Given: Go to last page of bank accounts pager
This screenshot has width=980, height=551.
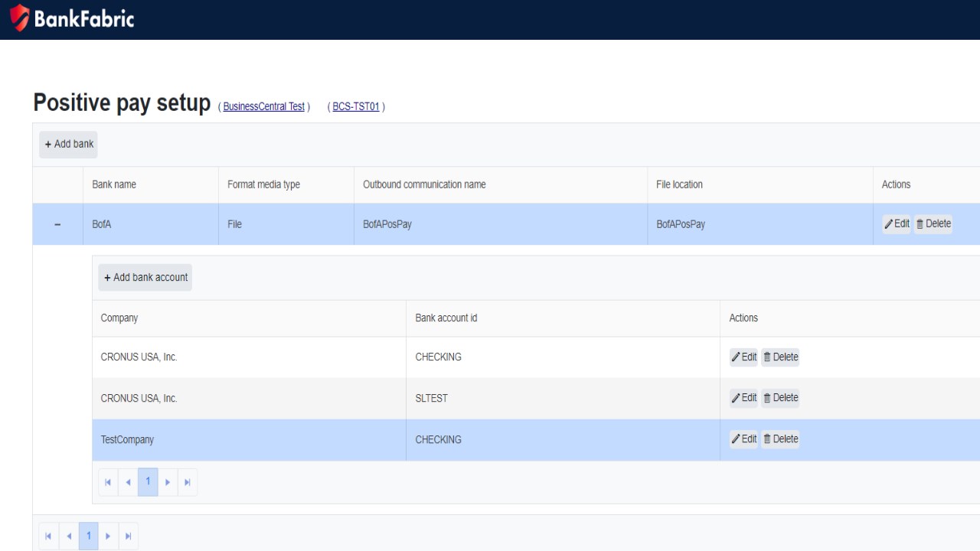Looking at the screenshot, I should pyautogui.click(x=188, y=482).
